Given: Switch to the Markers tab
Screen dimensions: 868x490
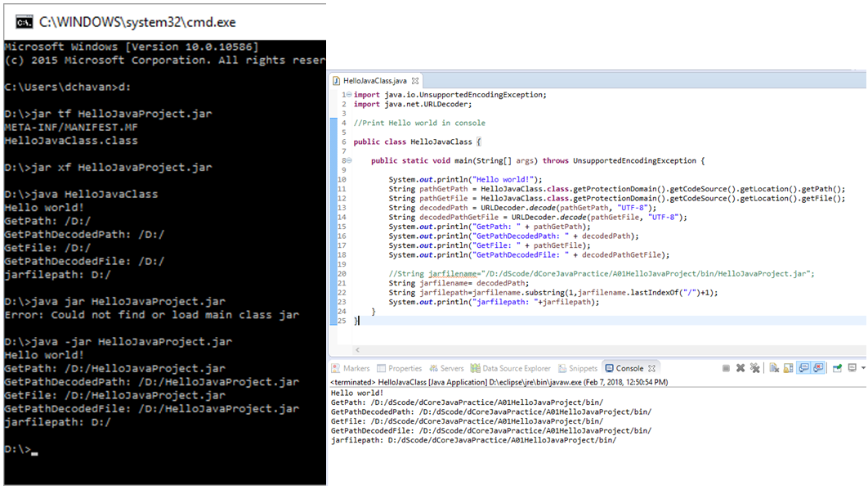Looking at the screenshot, I should [x=351, y=368].
